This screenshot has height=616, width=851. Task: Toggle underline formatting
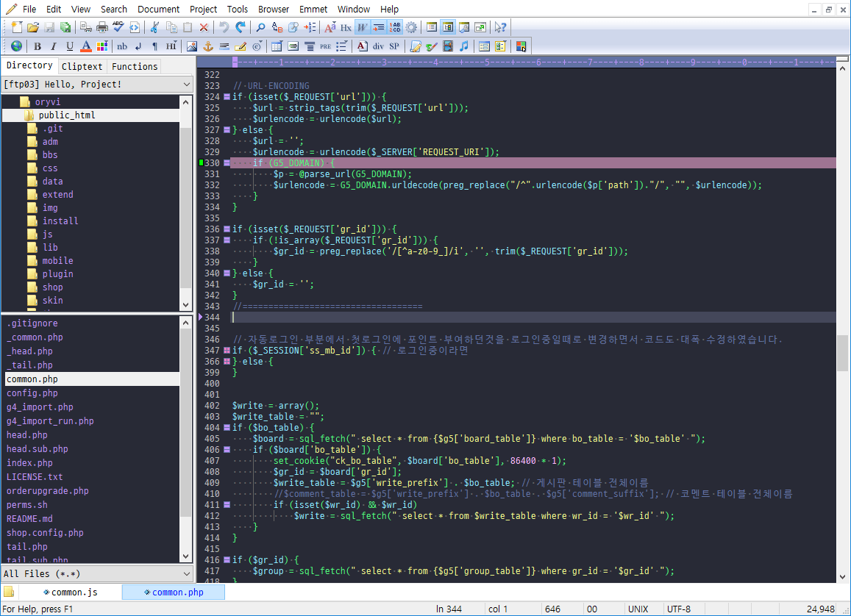68,46
